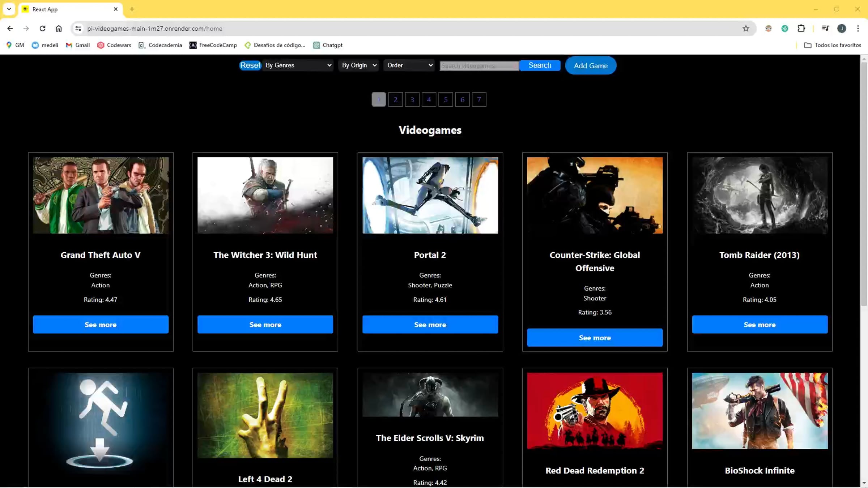This screenshot has width=868, height=488.
Task: Bookmark this page with the star icon
Action: pos(746,29)
